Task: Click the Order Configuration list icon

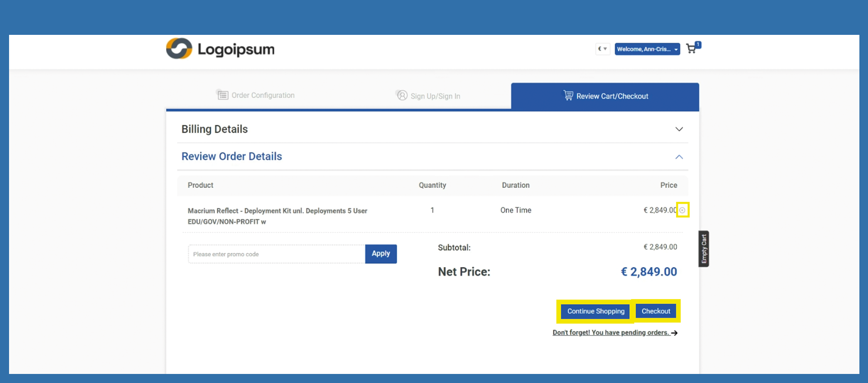Action: click(x=222, y=95)
